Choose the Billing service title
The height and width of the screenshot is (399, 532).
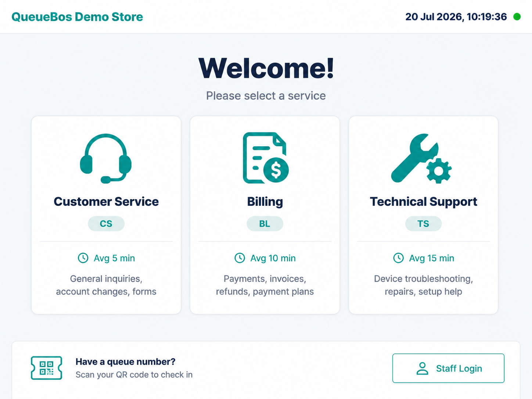[265, 201]
